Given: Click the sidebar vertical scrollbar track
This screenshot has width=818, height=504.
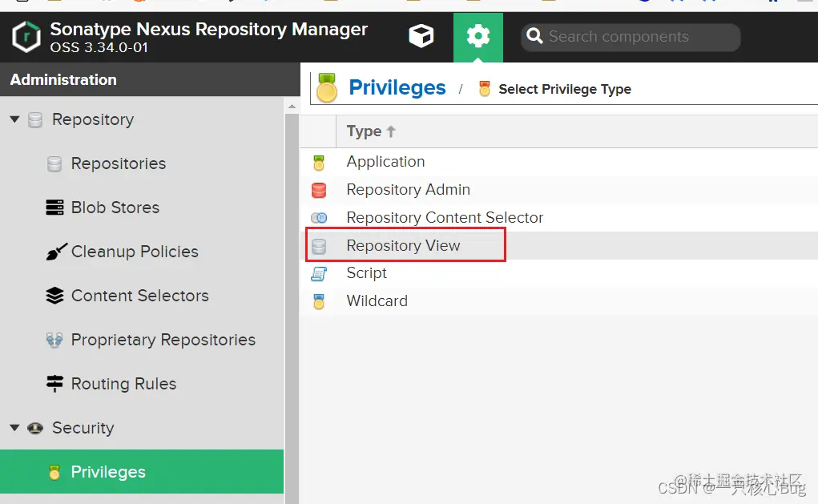Looking at the screenshot, I should coord(292,308).
